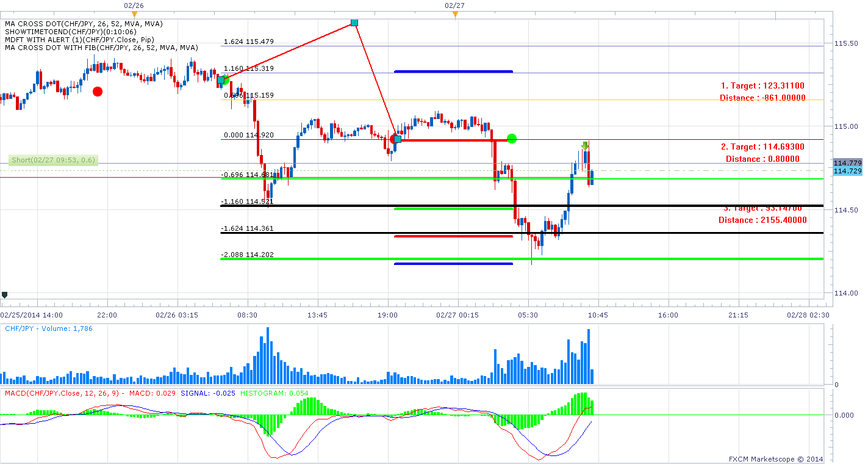Select the MA CROSS DOT WITH FIB label

click(102, 48)
